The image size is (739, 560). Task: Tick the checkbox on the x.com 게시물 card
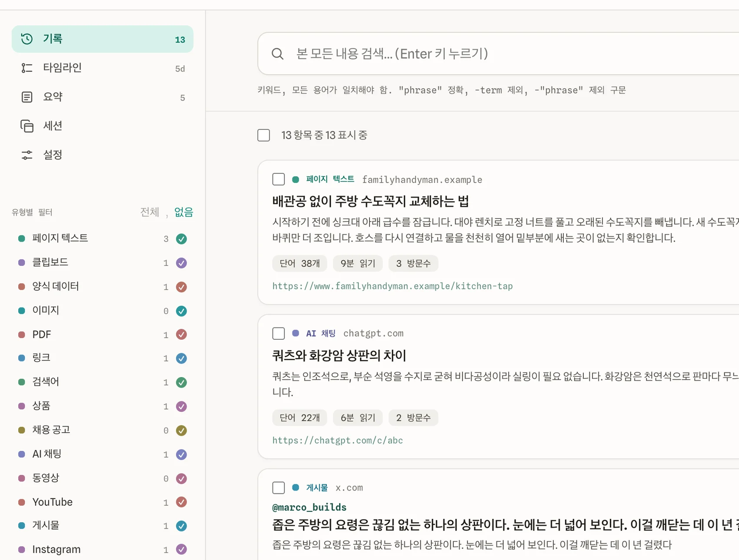pyautogui.click(x=279, y=487)
